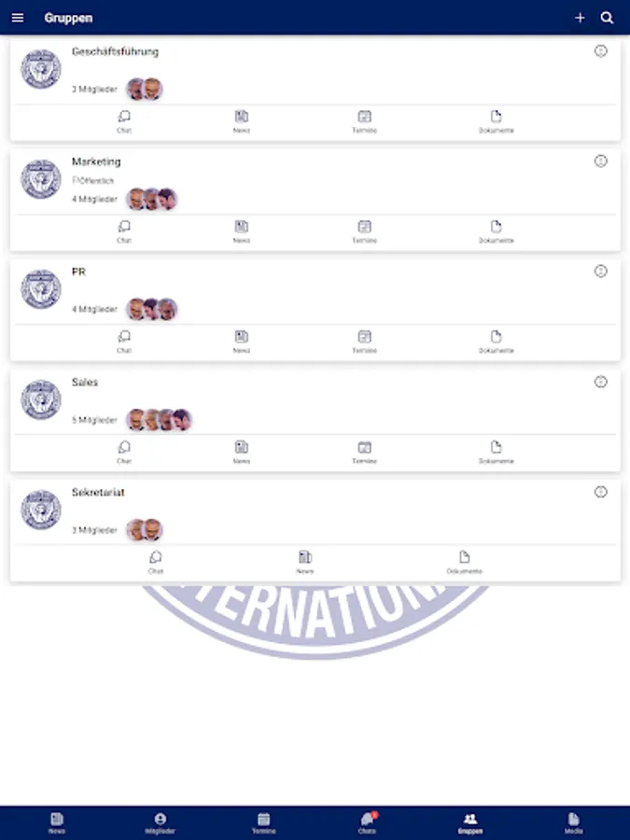630x840 pixels.
Task: Open options menu of Sales group
Action: (600, 382)
